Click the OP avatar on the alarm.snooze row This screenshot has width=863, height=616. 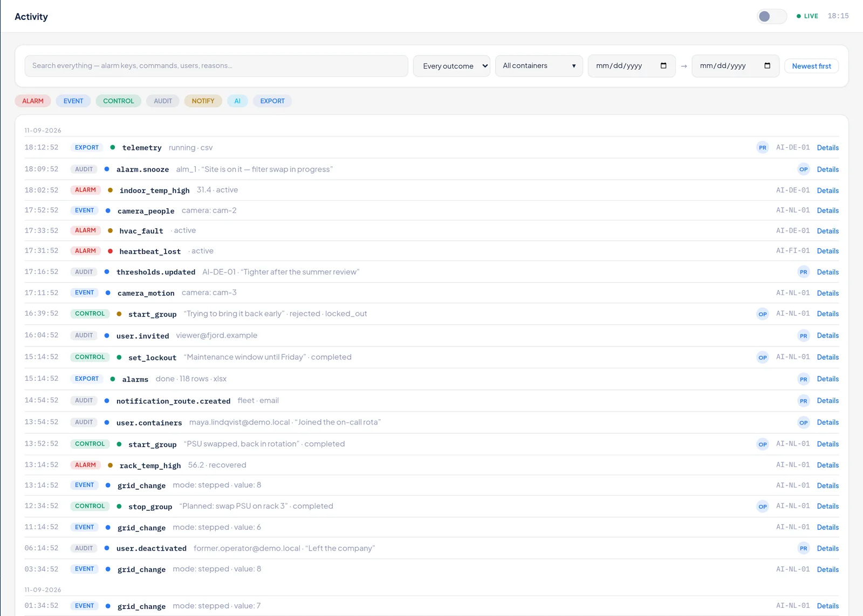point(804,169)
